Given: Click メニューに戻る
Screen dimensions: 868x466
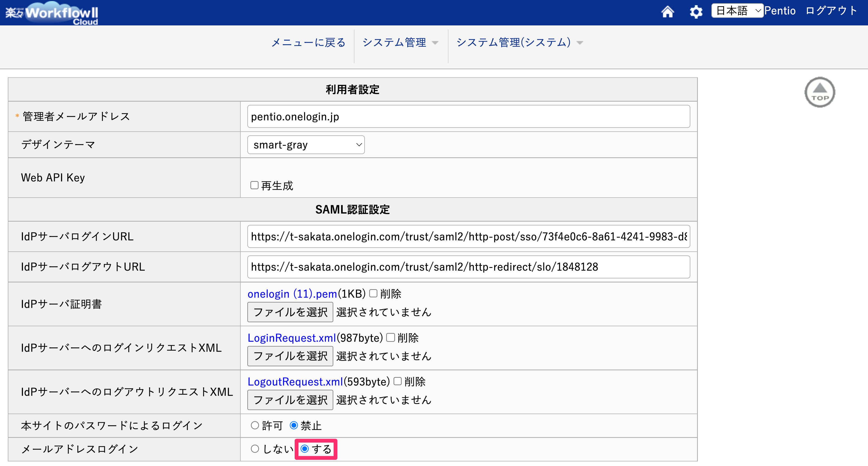Looking at the screenshot, I should (x=308, y=42).
